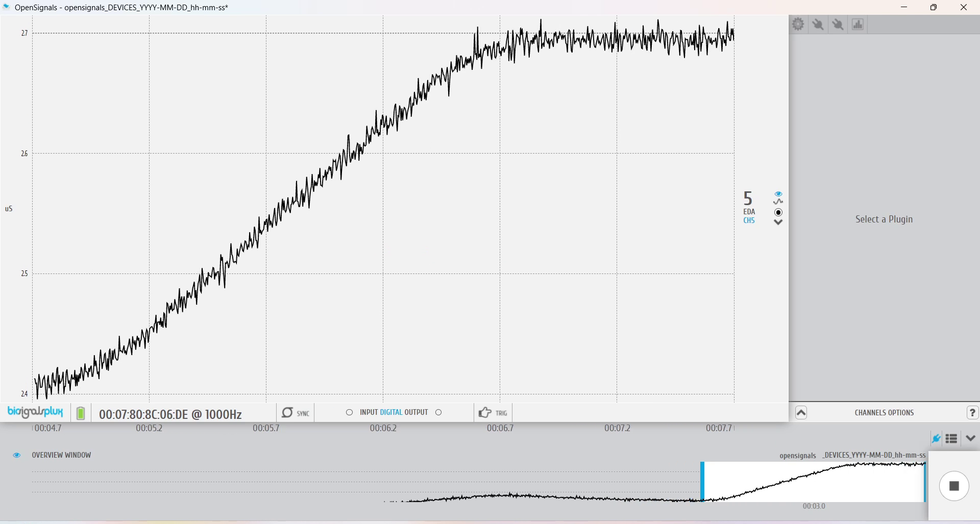
Task: Expand the chevron beside the list icon
Action: click(971, 438)
